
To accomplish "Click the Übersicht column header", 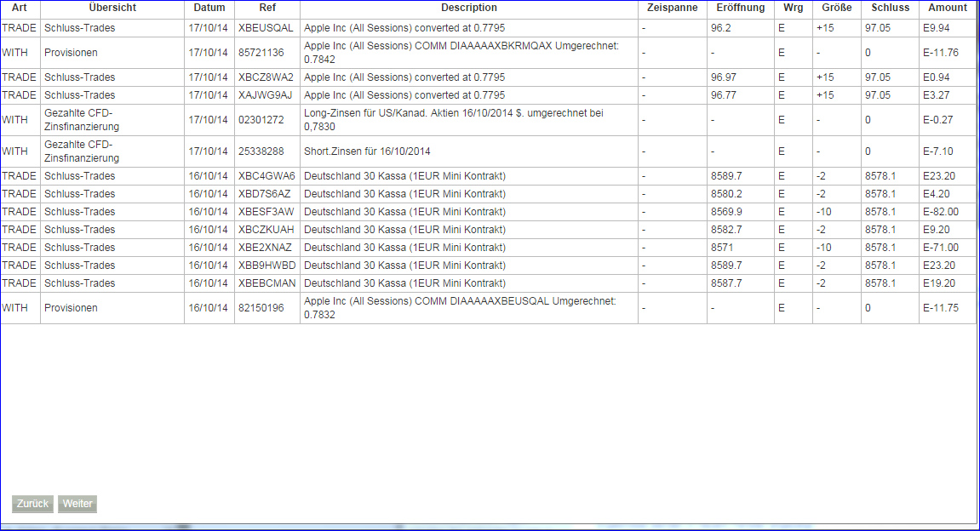I will pyautogui.click(x=112, y=8).
